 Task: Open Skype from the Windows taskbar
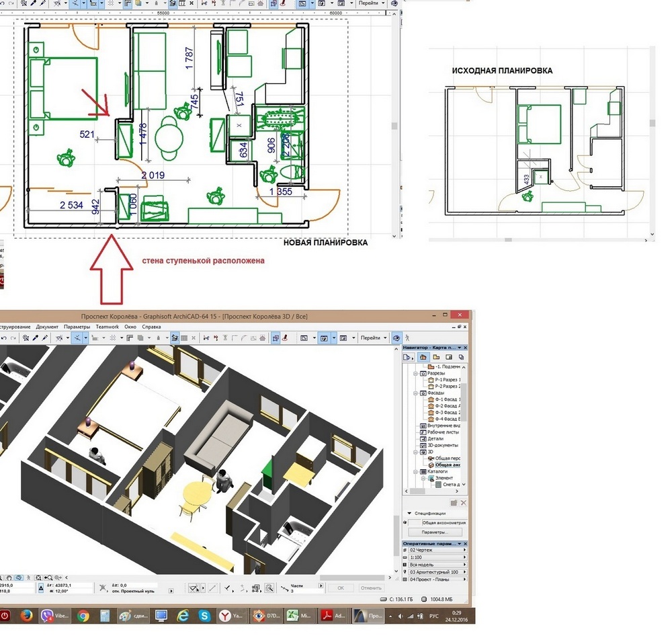click(204, 616)
